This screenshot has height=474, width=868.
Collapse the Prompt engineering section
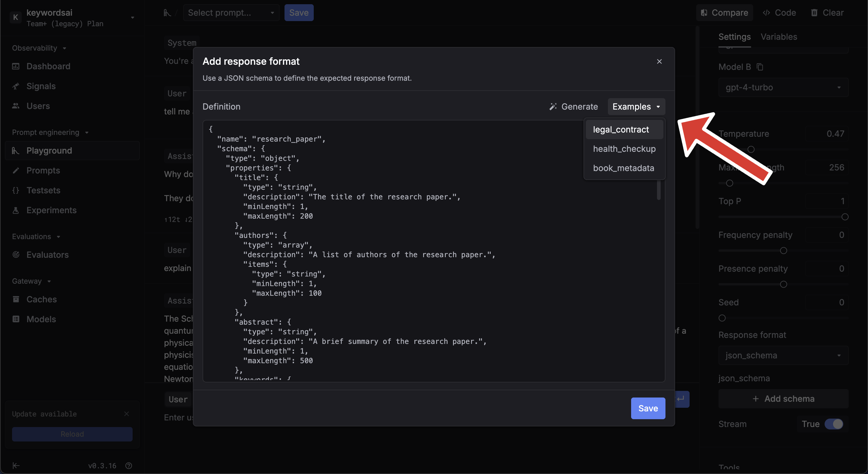pos(51,132)
